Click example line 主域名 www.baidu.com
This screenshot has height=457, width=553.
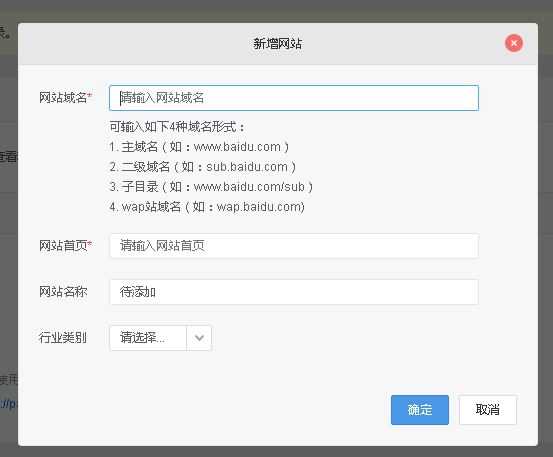[199, 147]
